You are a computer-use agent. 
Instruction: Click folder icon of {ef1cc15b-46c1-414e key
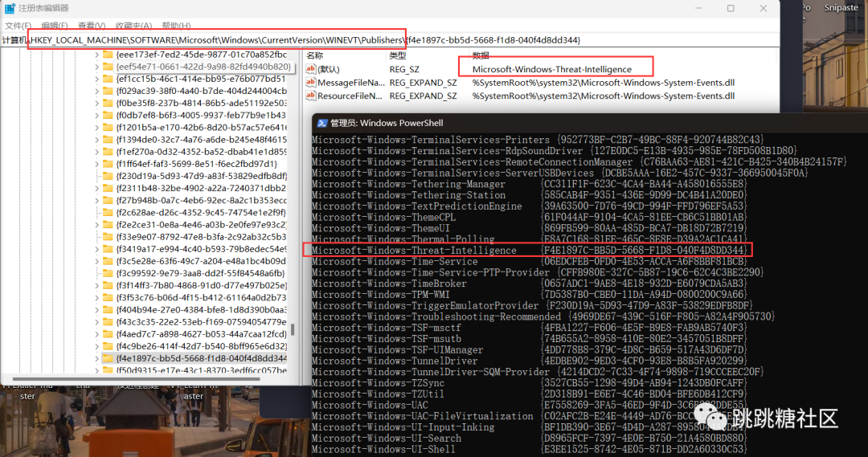108,79
